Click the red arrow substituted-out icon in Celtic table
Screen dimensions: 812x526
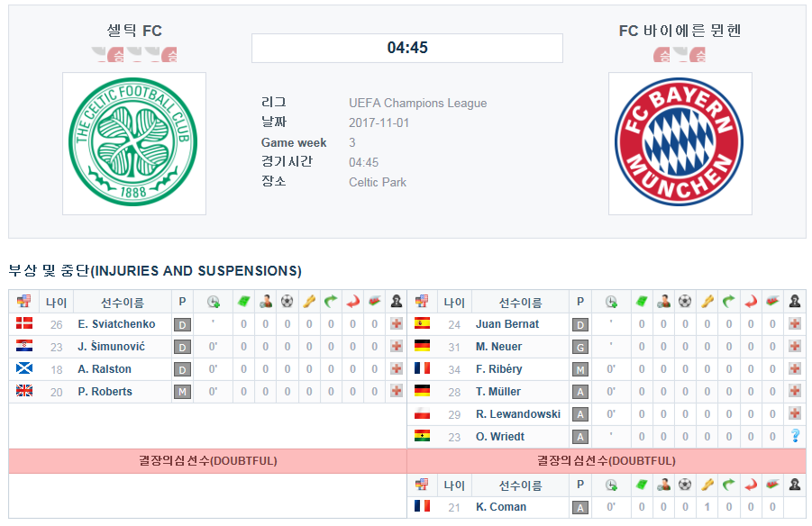coord(352,302)
